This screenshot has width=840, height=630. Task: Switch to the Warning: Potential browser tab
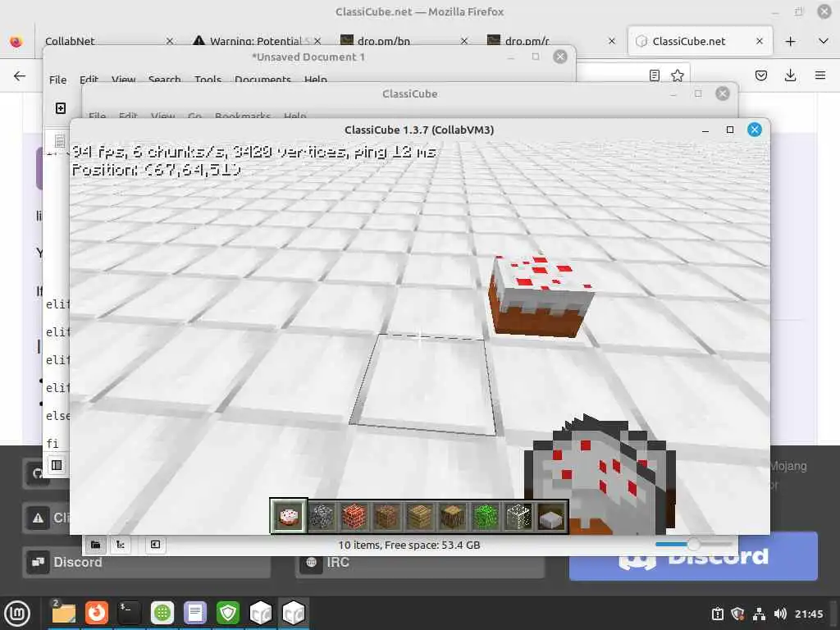pyautogui.click(x=257, y=41)
